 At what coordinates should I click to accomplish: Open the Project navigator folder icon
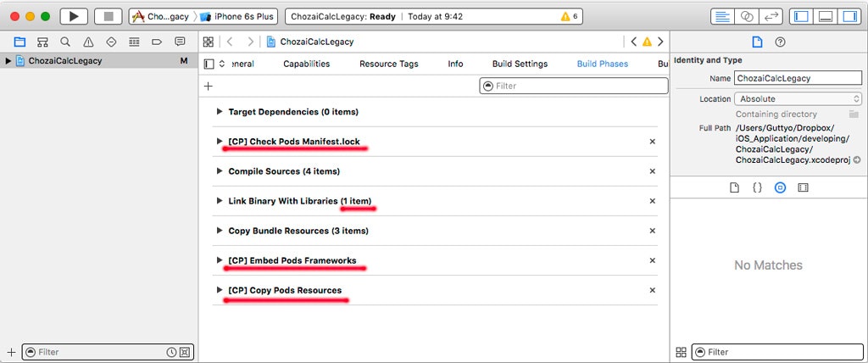point(20,42)
